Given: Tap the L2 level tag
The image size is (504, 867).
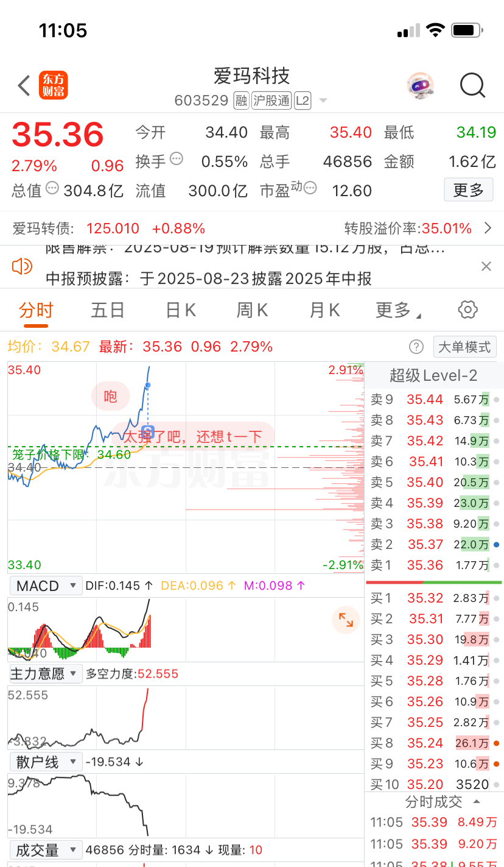Looking at the screenshot, I should 303,101.
